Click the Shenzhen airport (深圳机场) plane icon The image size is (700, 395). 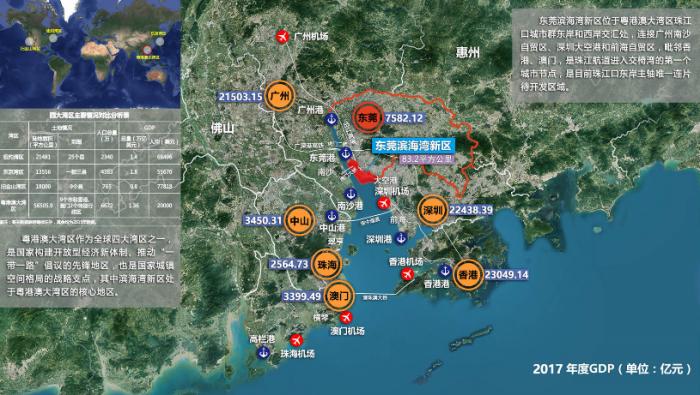pos(384,204)
